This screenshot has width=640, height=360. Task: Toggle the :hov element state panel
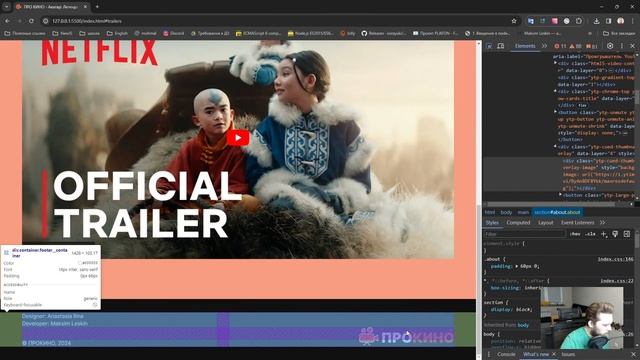click(x=575, y=234)
